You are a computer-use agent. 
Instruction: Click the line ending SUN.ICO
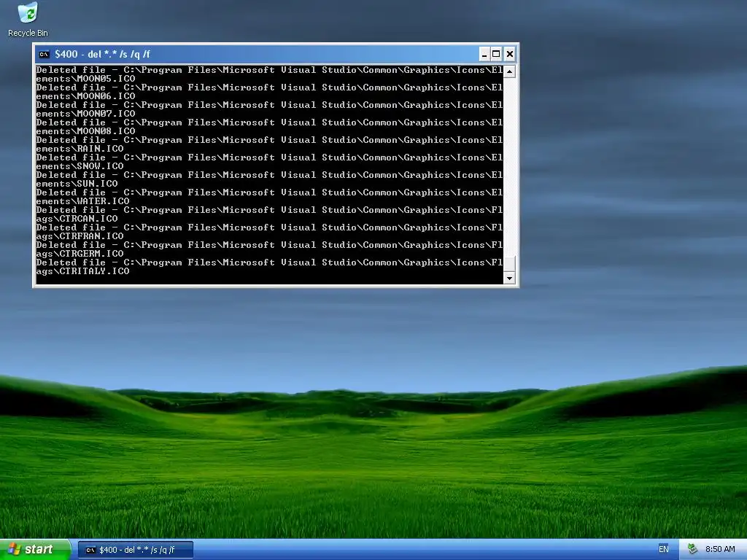pyautogui.click(x=77, y=184)
